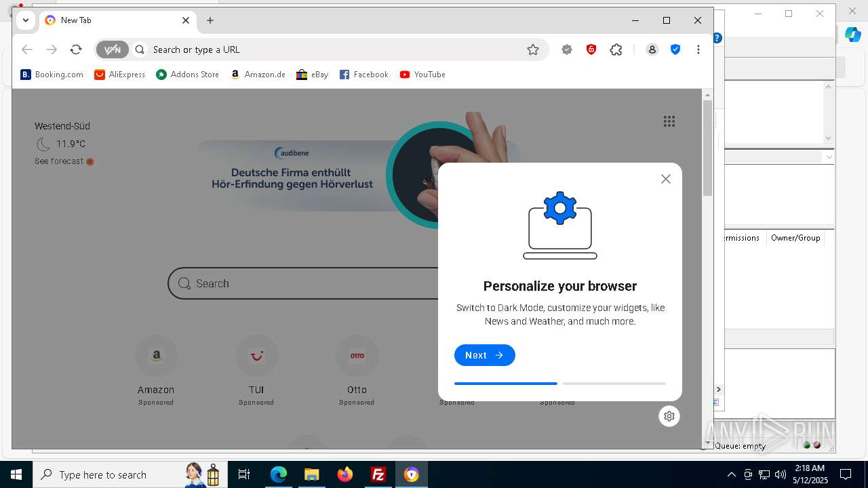This screenshot has height=488, width=868.
Task: Open the browser three-dot menu
Action: point(698,49)
